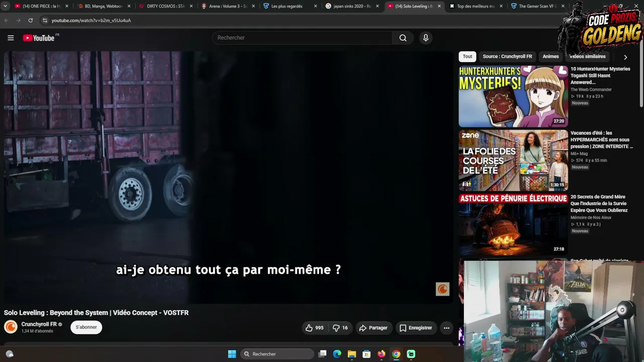Screen dimensions: 644x362
Task: Click the Partager share button
Action: 373,328
